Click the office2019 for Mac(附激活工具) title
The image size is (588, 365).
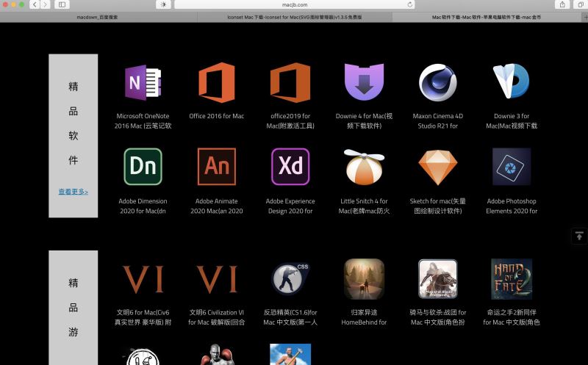[x=290, y=121]
